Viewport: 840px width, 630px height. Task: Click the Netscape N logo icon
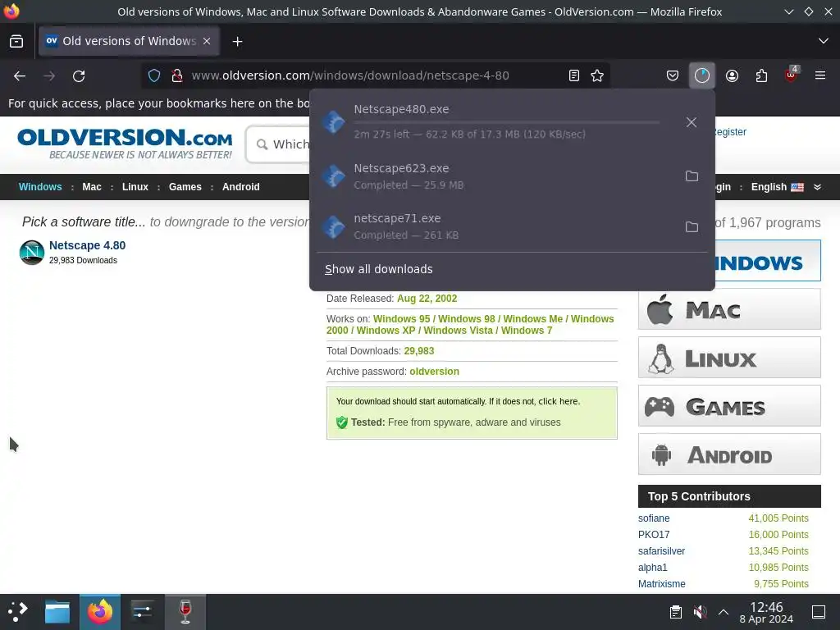tap(32, 253)
